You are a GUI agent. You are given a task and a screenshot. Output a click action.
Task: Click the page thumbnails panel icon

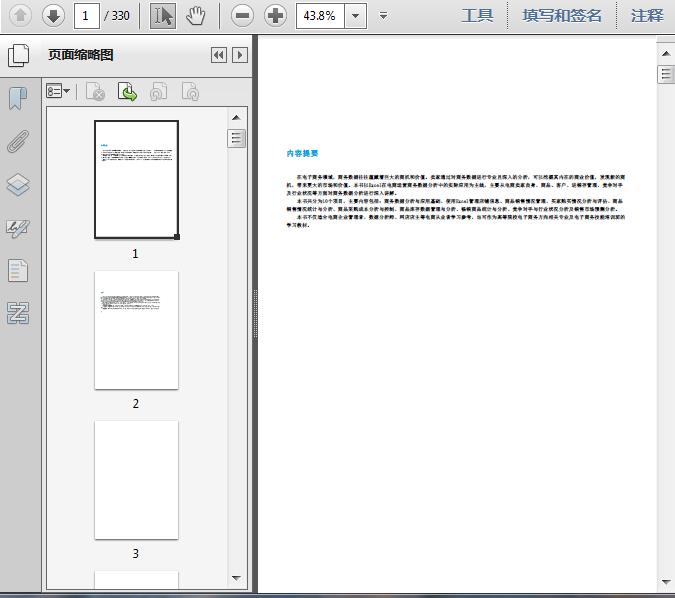19,55
